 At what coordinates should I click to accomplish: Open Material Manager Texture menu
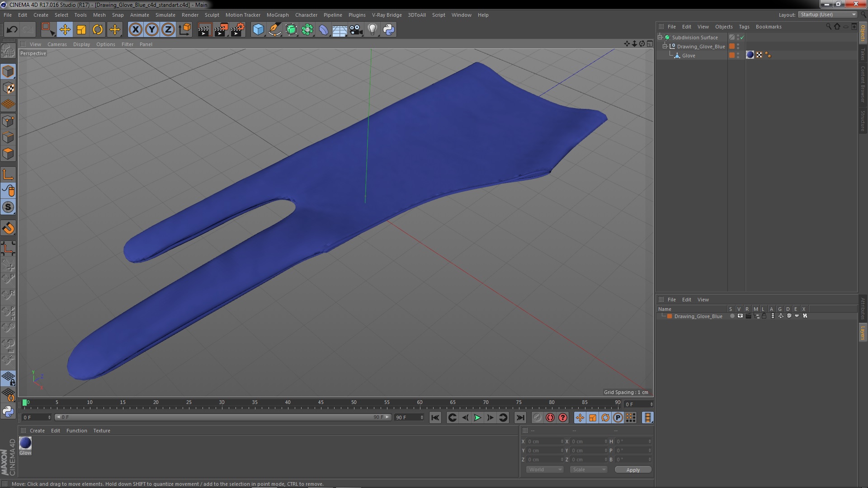tap(102, 431)
